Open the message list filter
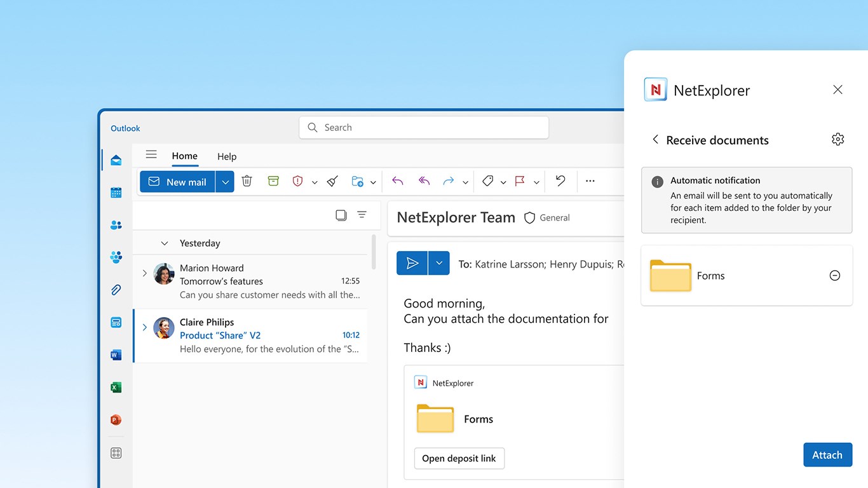 362,215
